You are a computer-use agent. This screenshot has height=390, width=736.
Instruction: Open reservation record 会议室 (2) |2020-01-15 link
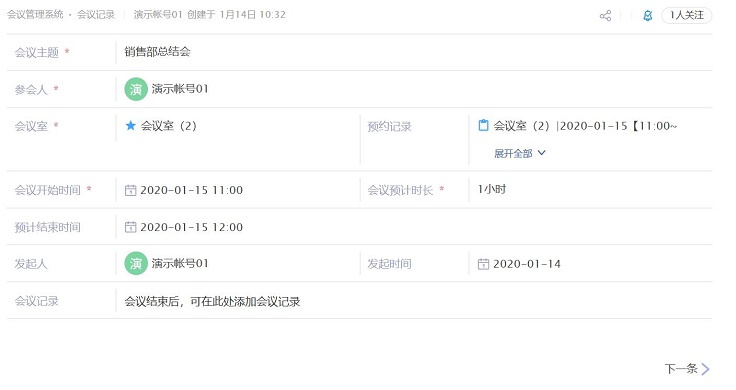[x=585, y=126]
